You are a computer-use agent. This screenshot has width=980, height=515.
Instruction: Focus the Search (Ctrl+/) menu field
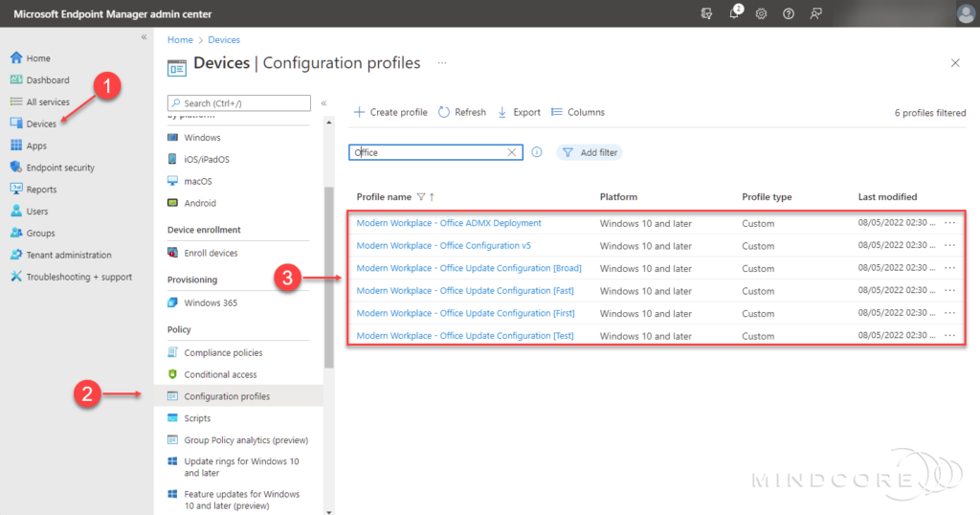coord(238,103)
